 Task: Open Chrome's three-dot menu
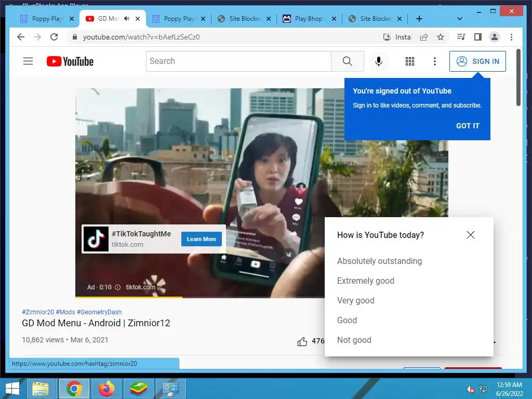coord(511,37)
